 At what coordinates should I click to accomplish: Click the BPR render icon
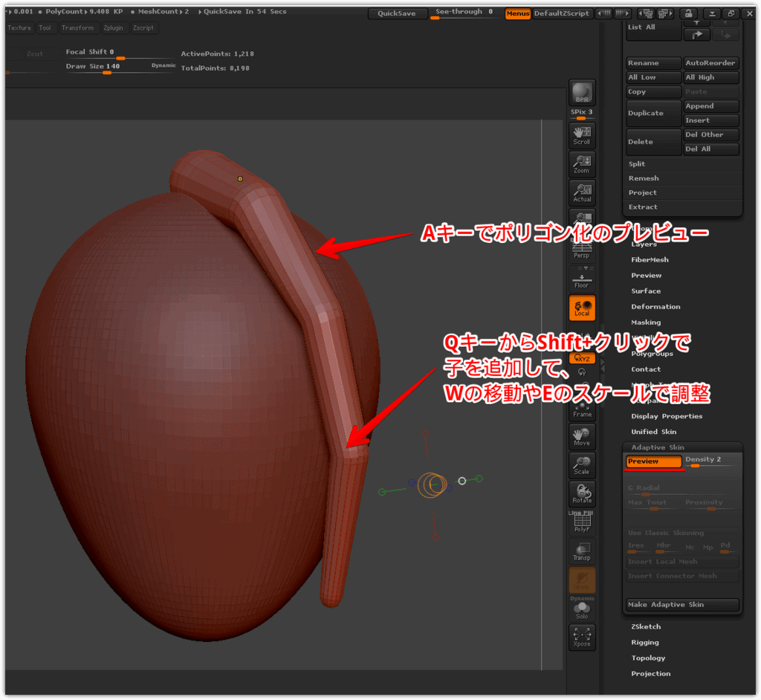(x=582, y=93)
